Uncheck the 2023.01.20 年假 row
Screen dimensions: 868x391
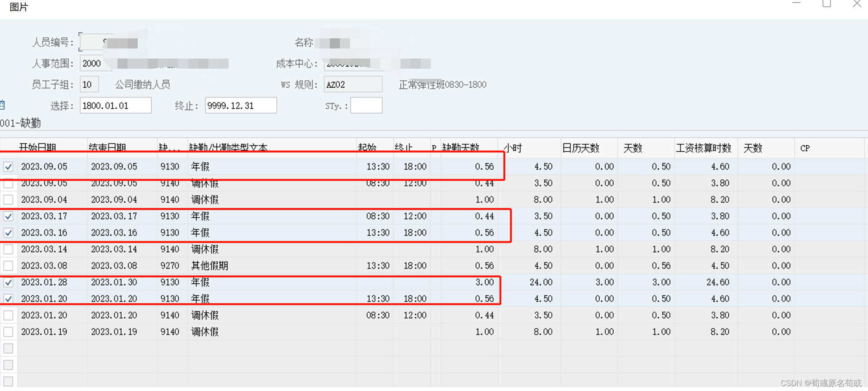(x=8, y=298)
